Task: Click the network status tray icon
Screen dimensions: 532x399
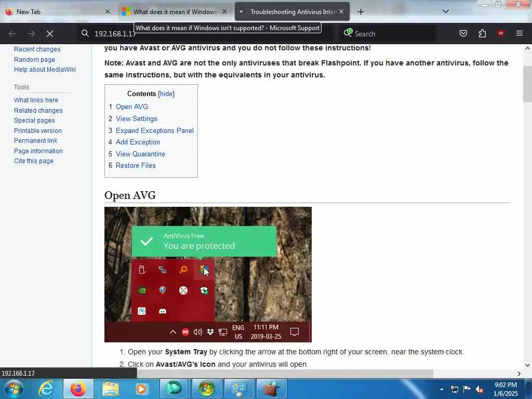Action: (454, 389)
